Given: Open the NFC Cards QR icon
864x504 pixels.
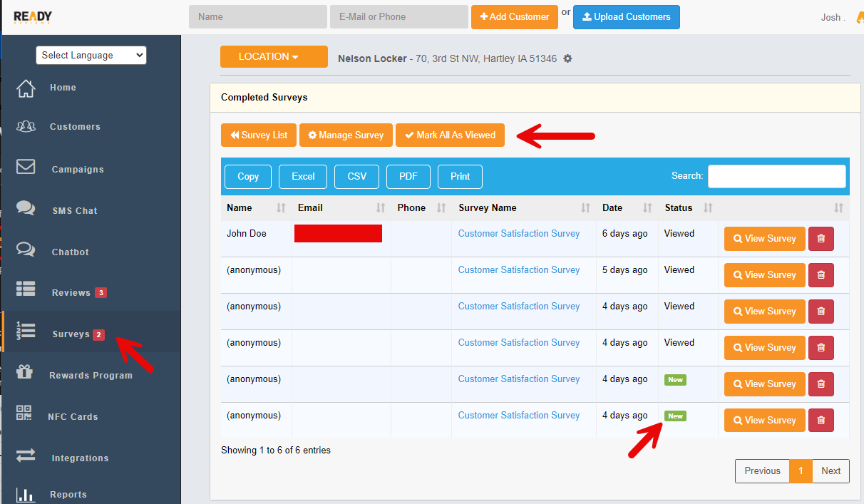Looking at the screenshot, I should (25, 413).
